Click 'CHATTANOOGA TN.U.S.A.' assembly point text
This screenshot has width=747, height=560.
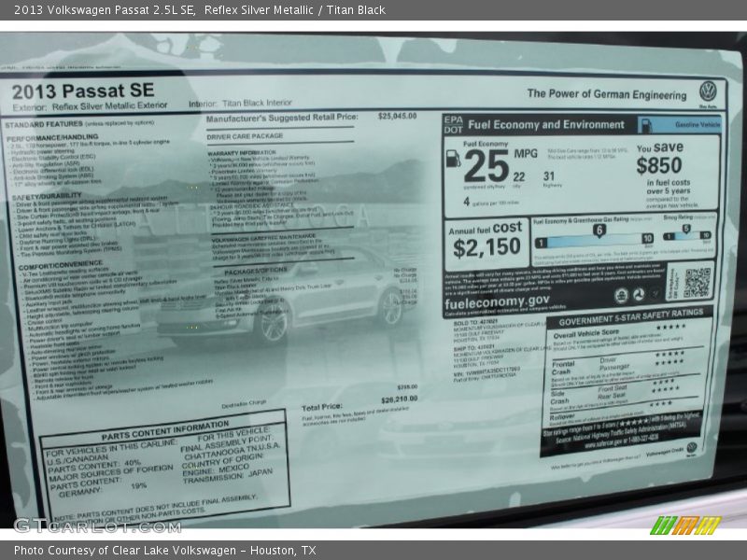click(232, 452)
